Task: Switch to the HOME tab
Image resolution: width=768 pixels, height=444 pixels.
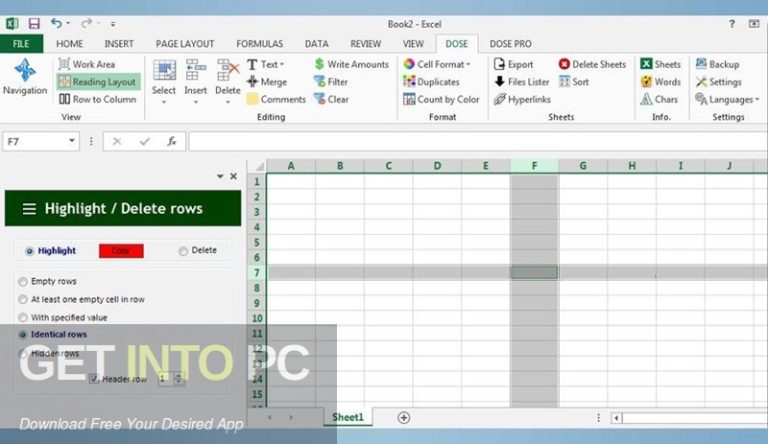Action: (x=70, y=44)
